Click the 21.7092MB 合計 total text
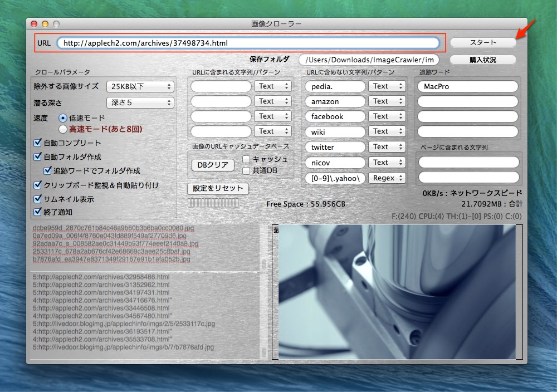Image resolution: width=557 pixels, height=392 pixels. [x=492, y=204]
